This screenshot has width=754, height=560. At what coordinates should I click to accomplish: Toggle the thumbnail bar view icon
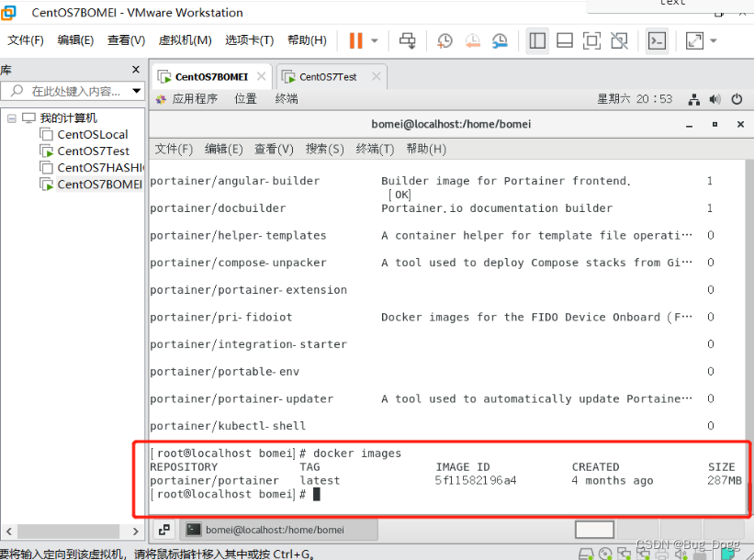click(x=565, y=41)
